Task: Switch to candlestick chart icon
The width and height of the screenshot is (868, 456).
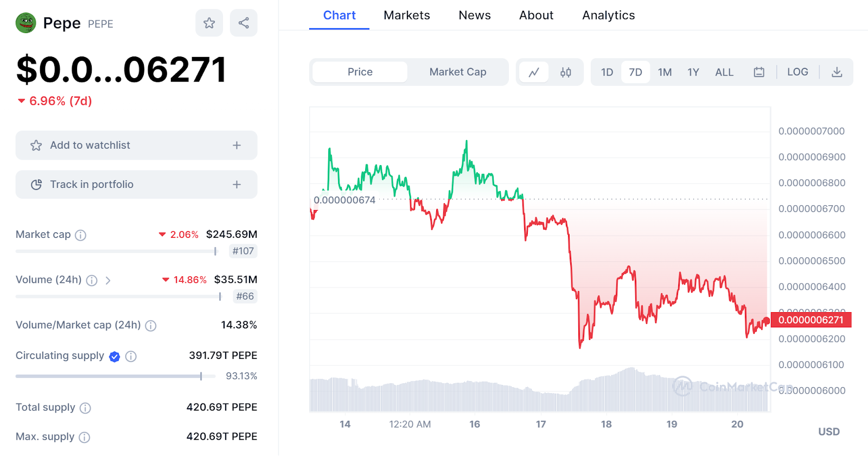Action: pyautogui.click(x=566, y=72)
